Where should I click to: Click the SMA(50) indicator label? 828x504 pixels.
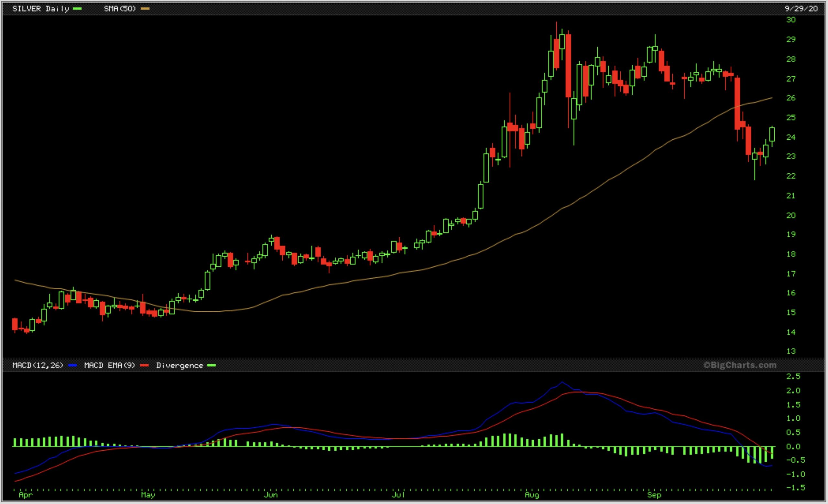click(x=120, y=9)
